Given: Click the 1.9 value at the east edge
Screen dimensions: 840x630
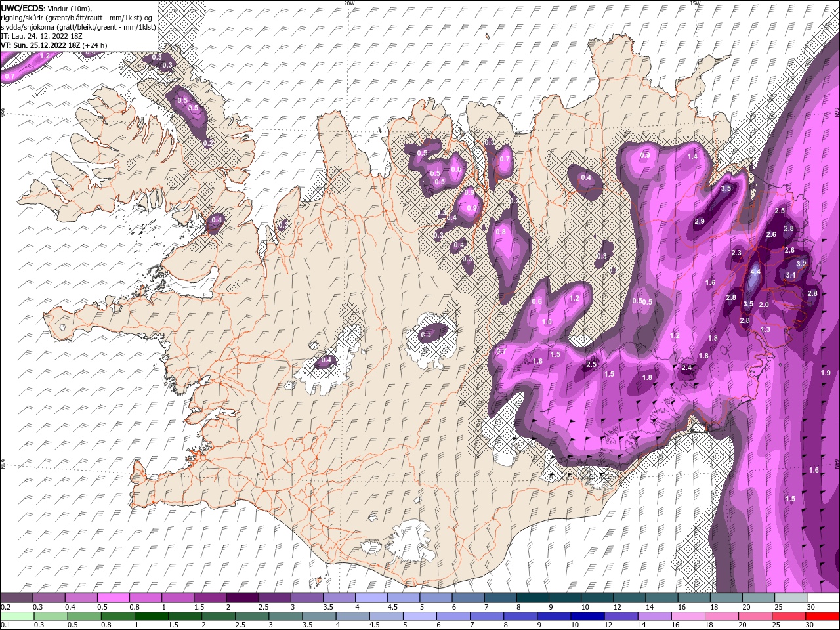Looking at the screenshot, I should [826, 373].
